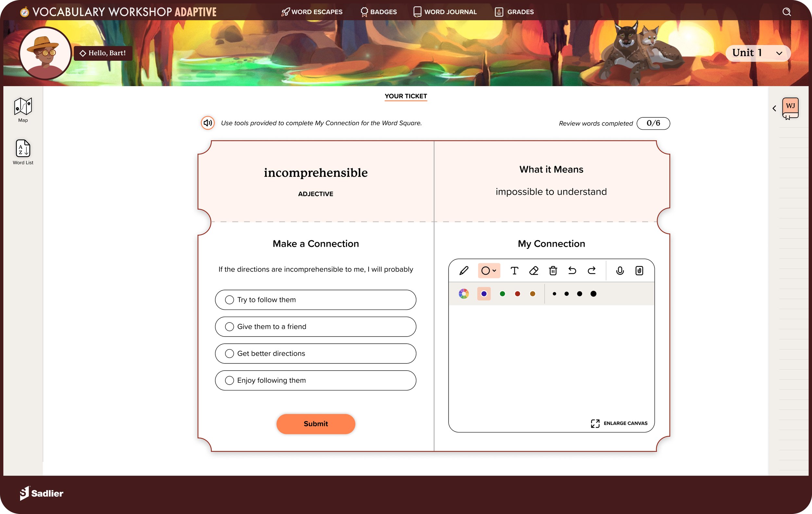The image size is (812, 514).
Task: Select the Text tool
Action: click(x=514, y=271)
